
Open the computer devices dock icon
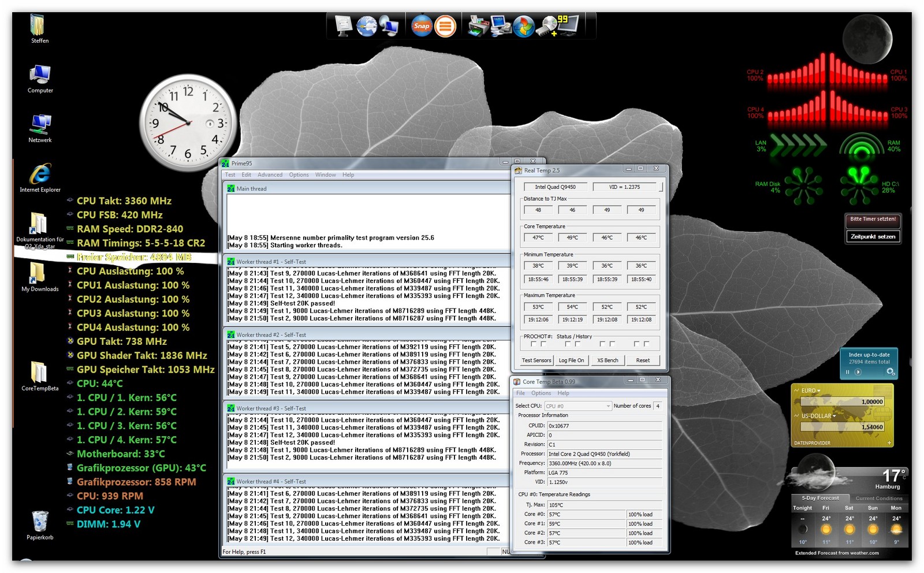(501, 27)
